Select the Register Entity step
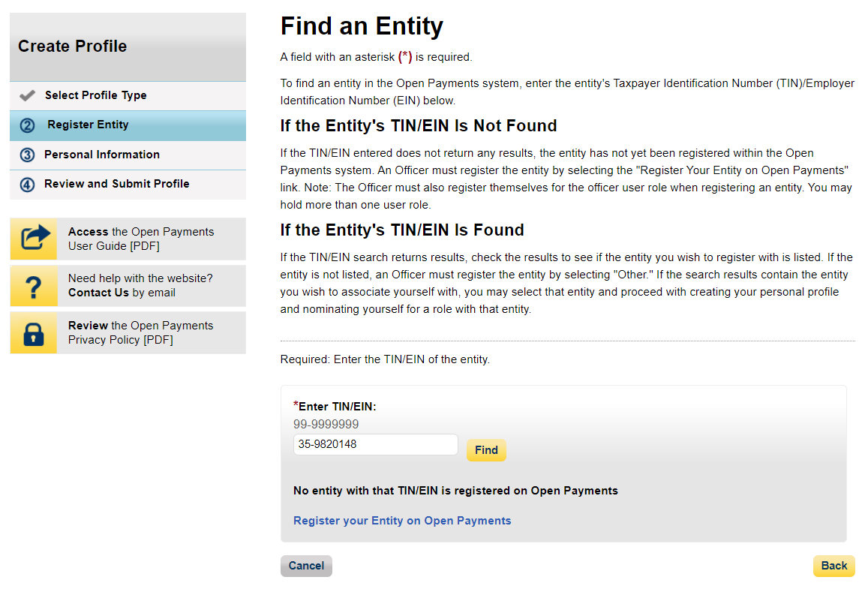Viewport: 868px width, 589px height. pos(88,125)
